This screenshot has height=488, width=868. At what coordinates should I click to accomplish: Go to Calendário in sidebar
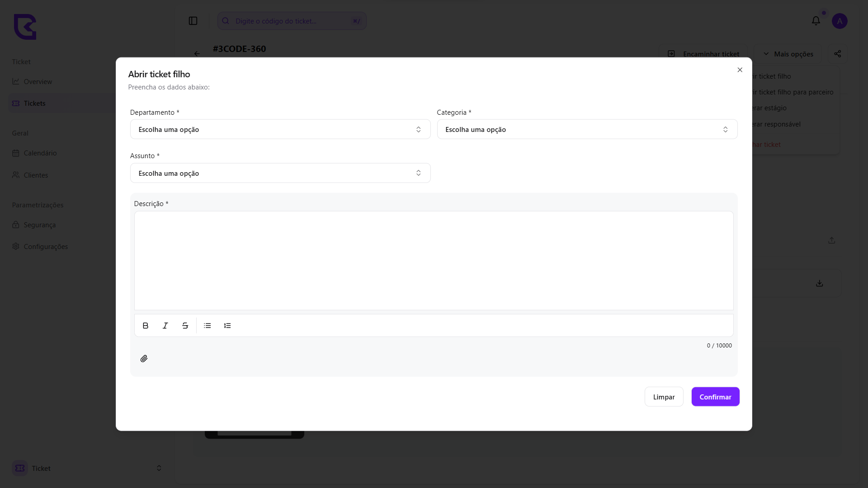coord(40,153)
